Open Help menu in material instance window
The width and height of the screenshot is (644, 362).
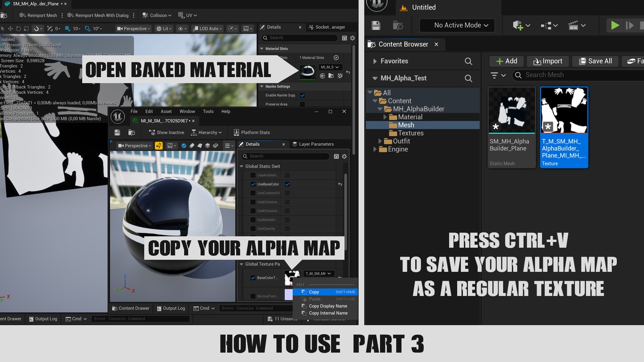tap(226, 112)
